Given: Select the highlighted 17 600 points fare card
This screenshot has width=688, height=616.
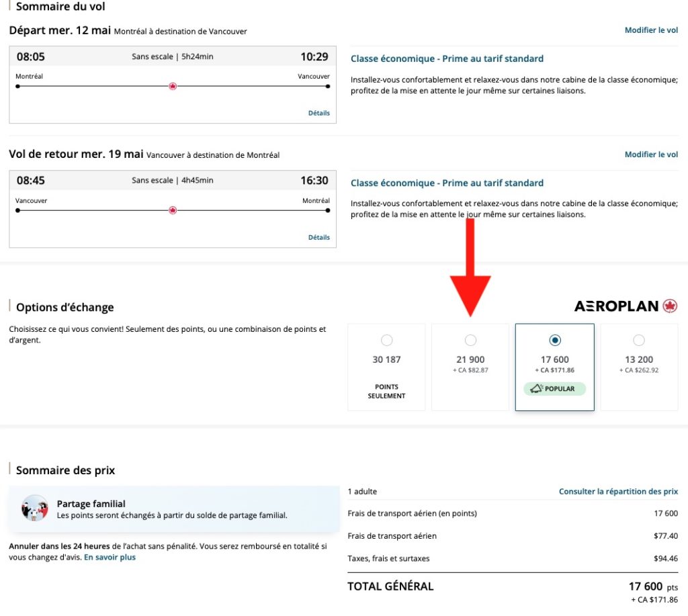Looking at the screenshot, I should point(554,367).
